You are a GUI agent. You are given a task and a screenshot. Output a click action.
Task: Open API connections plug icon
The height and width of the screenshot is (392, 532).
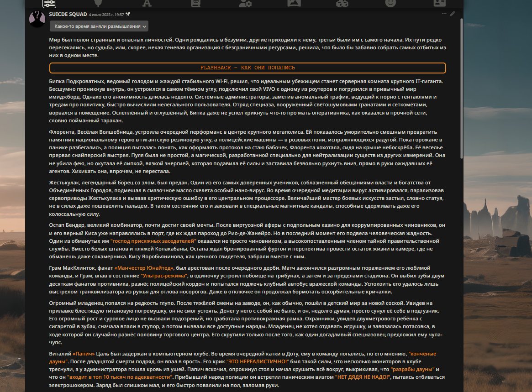pos(98,3)
